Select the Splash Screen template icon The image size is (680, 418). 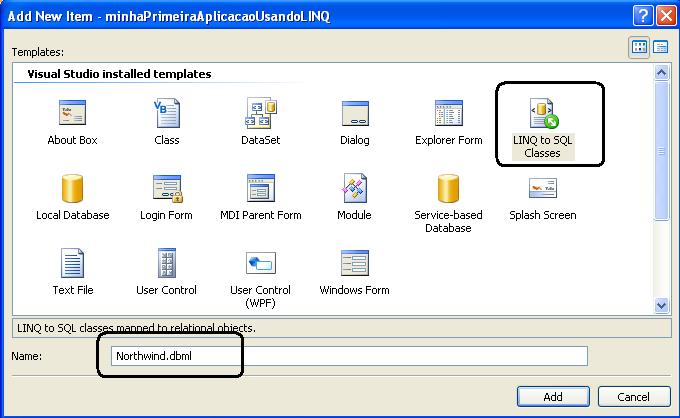pyautogui.click(x=543, y=188)
